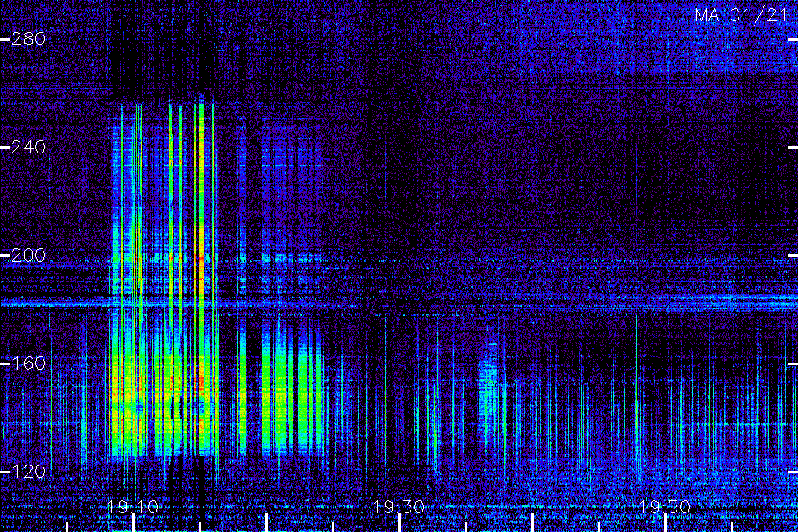The width and height of the screenshot is (798, 532).
Task: Click the 19:50 time axis label
Action: (x=665, y=506)
